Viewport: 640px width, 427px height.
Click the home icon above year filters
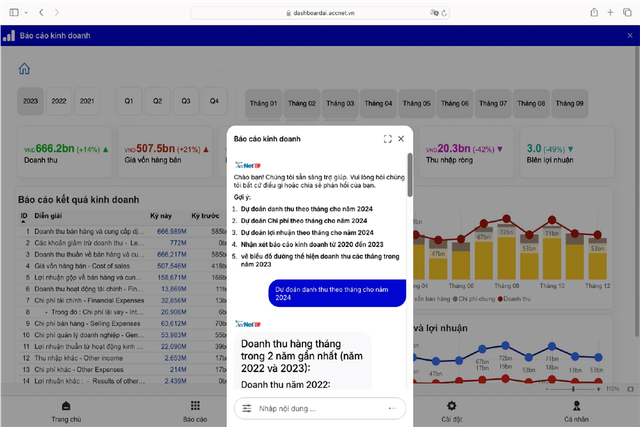pyautogui.click(x=24, y=69)
